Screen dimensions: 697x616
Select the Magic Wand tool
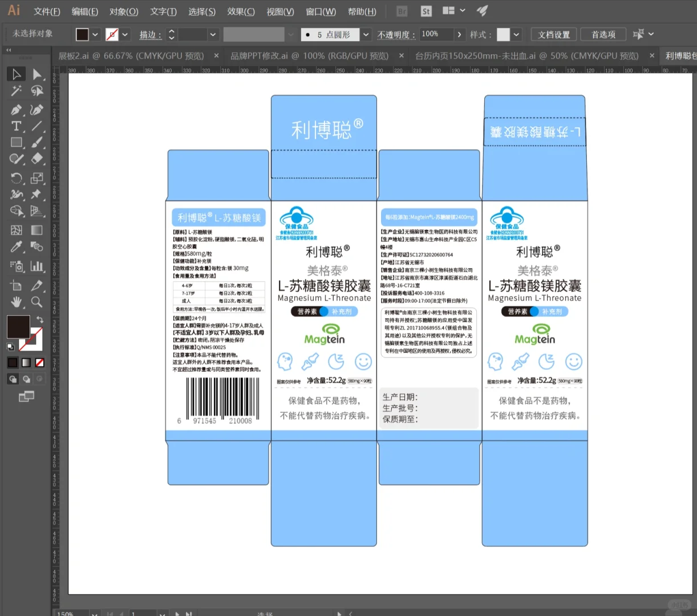click(16, 91)
